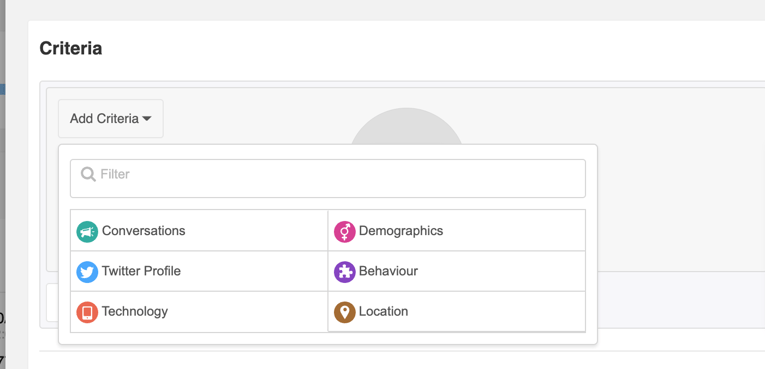The image size is (765, 369).
Task: Pick the Location label in criteria list
Action: [383, 311]
